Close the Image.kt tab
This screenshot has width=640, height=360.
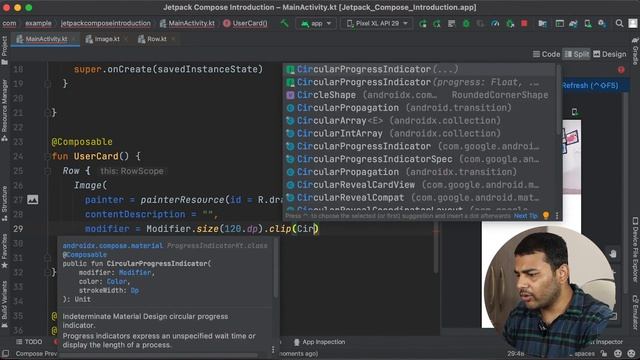[x=126, y=39]
